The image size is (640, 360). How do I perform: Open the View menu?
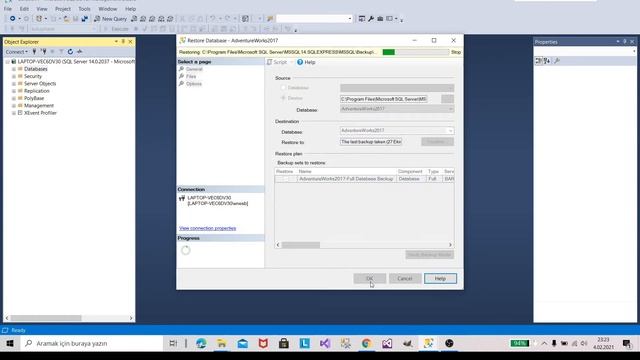42,9
